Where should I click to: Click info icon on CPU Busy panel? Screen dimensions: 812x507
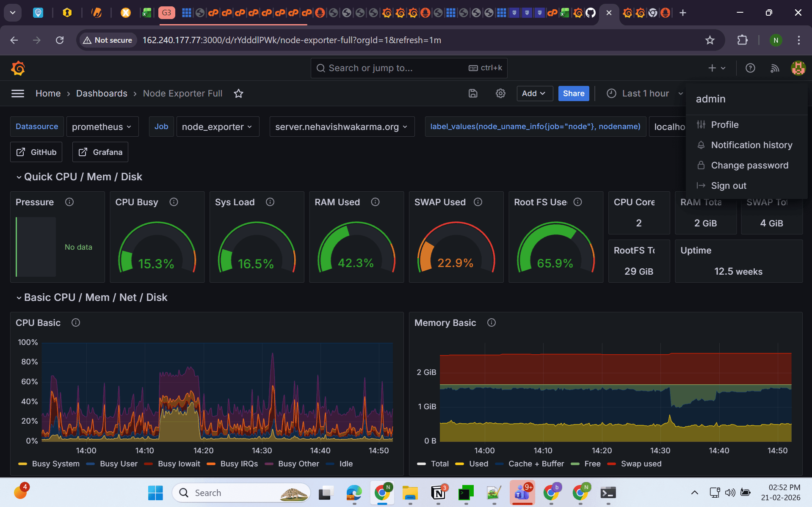174,202
